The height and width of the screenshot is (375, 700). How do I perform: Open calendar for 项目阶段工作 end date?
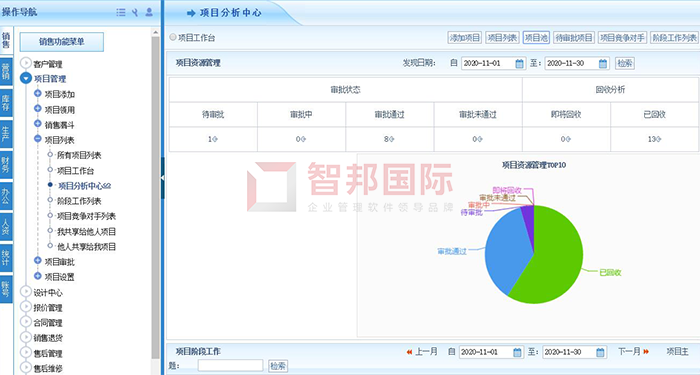tap(600, 352)
